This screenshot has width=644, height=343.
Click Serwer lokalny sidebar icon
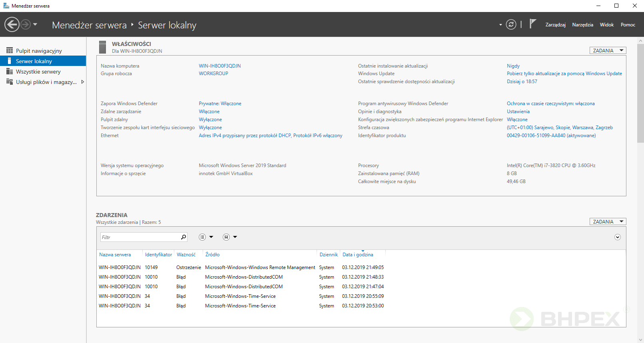(x=10, y=61)
